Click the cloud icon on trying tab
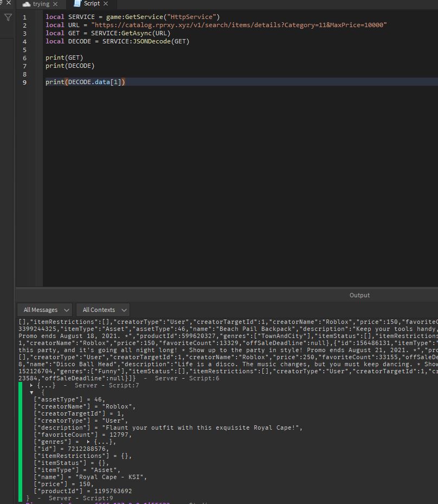This screenshot has width=438, height=504. (x=27, y=4)
